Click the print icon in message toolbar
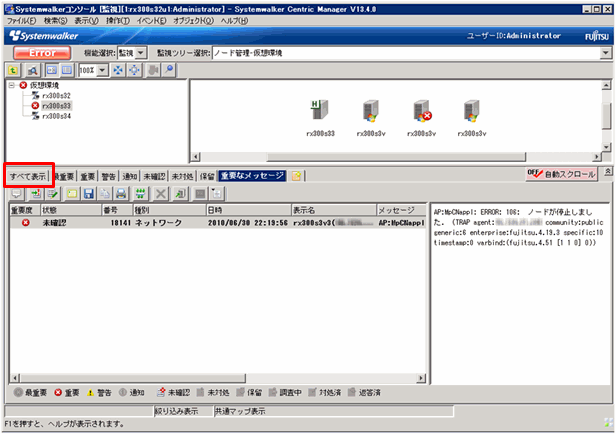The width and height of the screenshot is (616, 434). click(121, 192)
